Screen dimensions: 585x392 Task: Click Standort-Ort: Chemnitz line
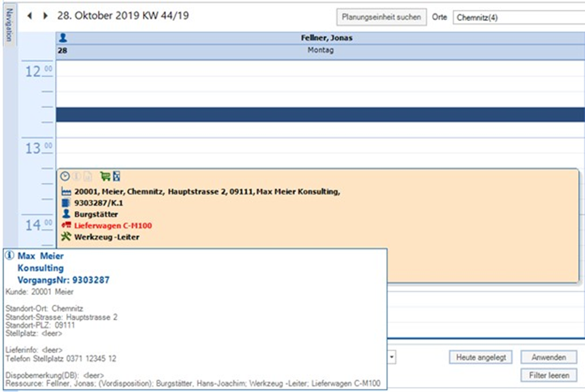tap(45, 309)
